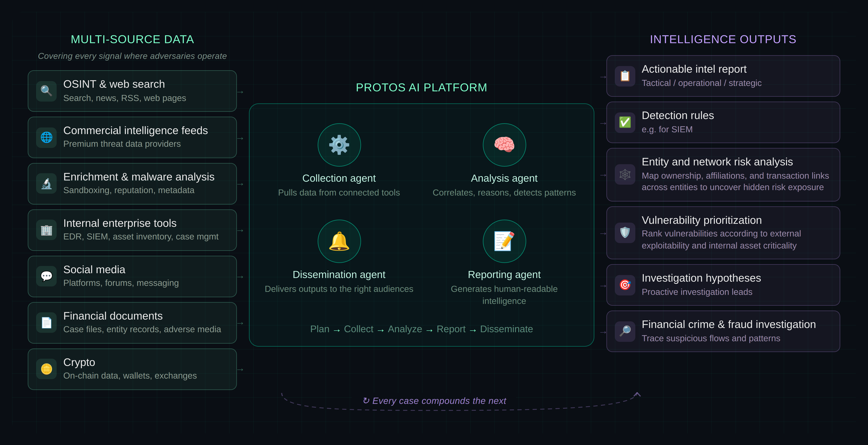Select the Actionable intel report title
Screen dimensions: 868x445
tap(694, 69)
